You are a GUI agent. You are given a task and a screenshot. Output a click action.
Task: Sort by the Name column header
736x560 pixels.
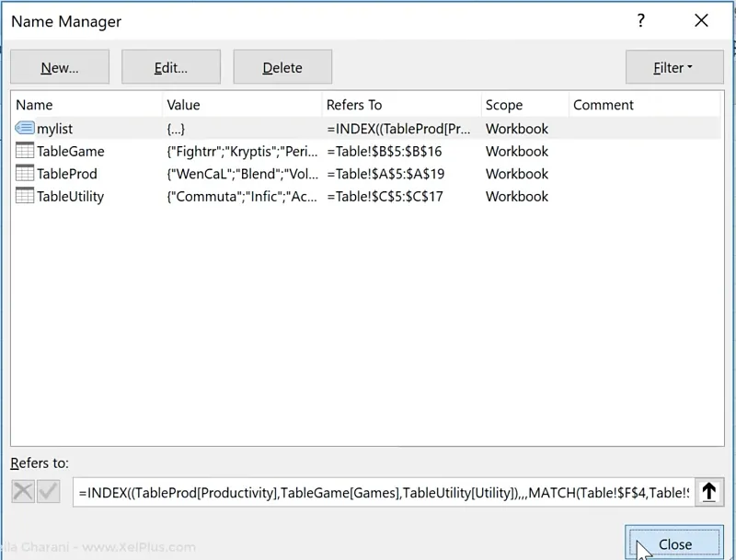86,105
